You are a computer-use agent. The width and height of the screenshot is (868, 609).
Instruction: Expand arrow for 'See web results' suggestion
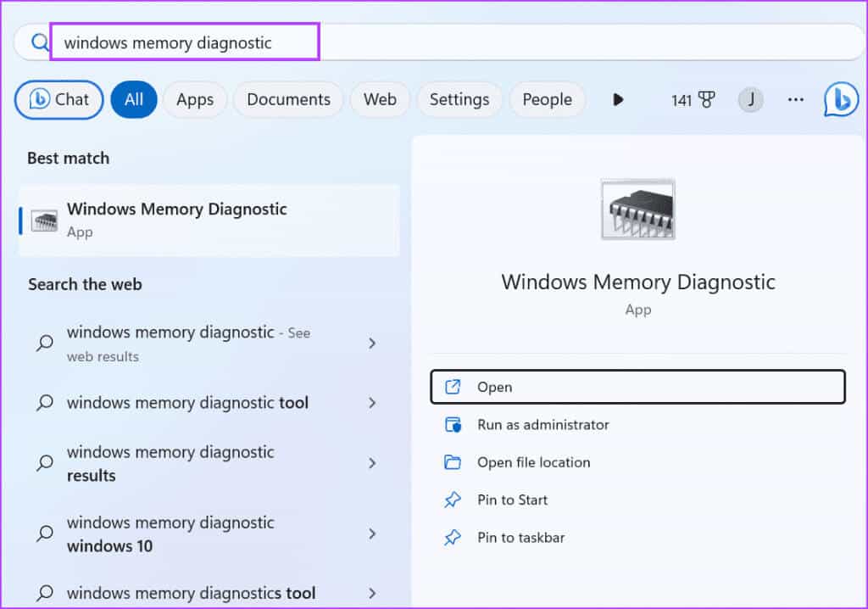[x=372, y=344]
